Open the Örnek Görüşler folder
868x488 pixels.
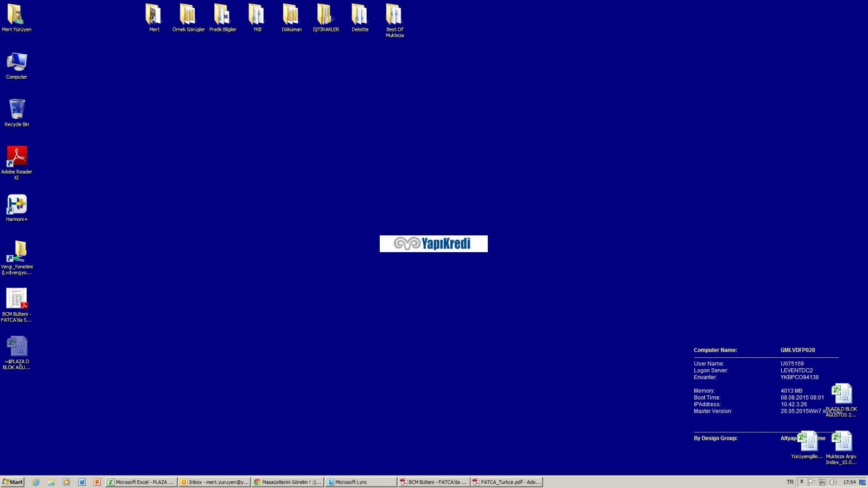(x=188, y=18)
